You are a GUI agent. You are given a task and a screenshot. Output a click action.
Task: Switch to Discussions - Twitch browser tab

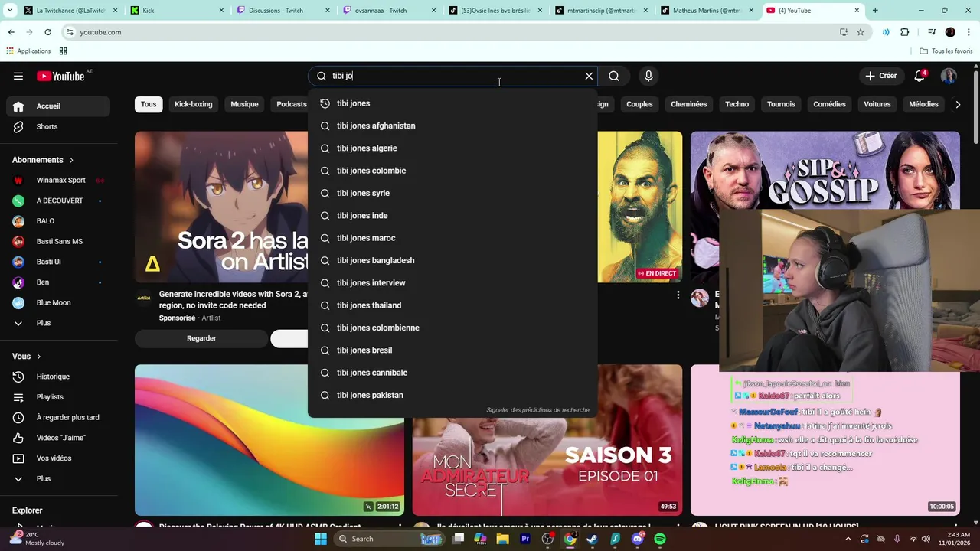[280, 11]
